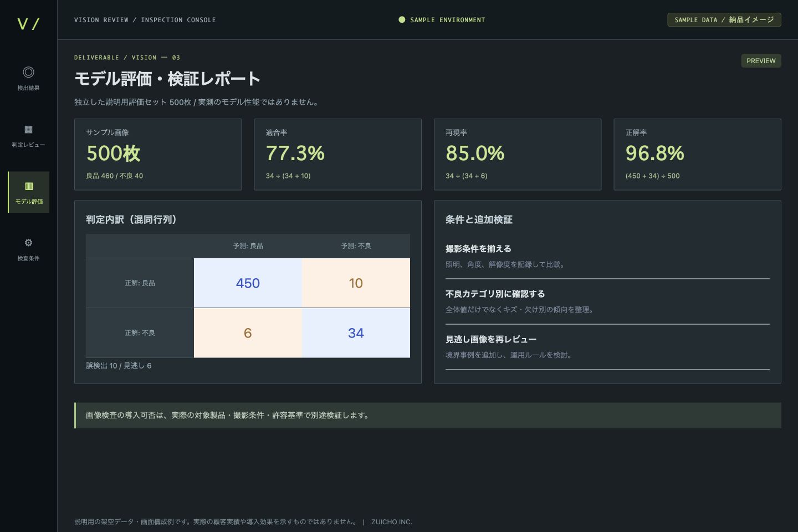Viewport: 798px width, 532px height.
Task: Click the サンプル画像 card label
Action: [108, 132]
